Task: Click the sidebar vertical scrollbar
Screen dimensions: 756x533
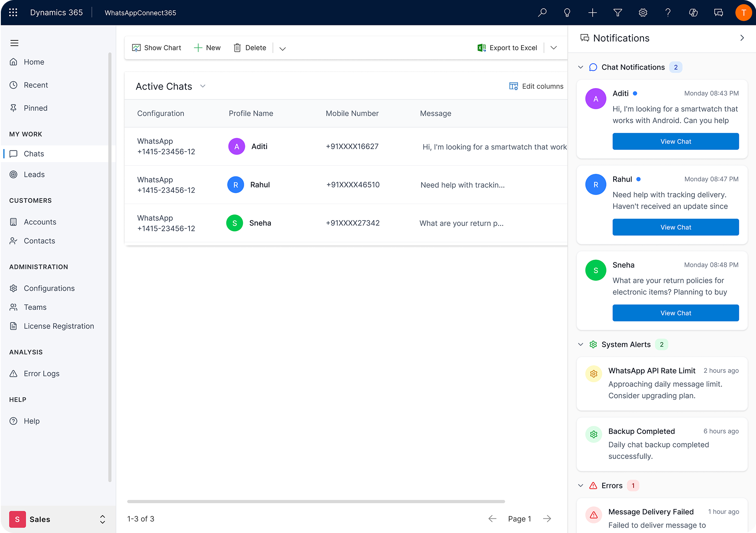Action: pos(110,266)
